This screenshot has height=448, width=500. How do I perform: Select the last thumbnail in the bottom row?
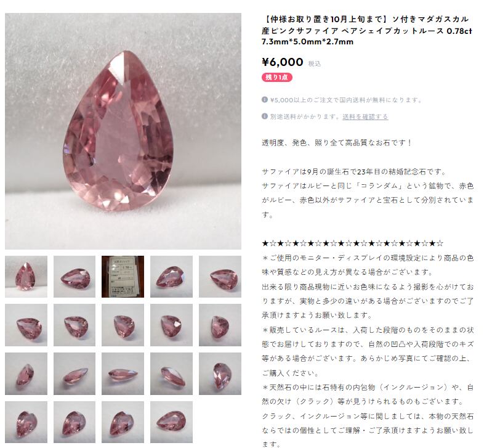point(172,422)
